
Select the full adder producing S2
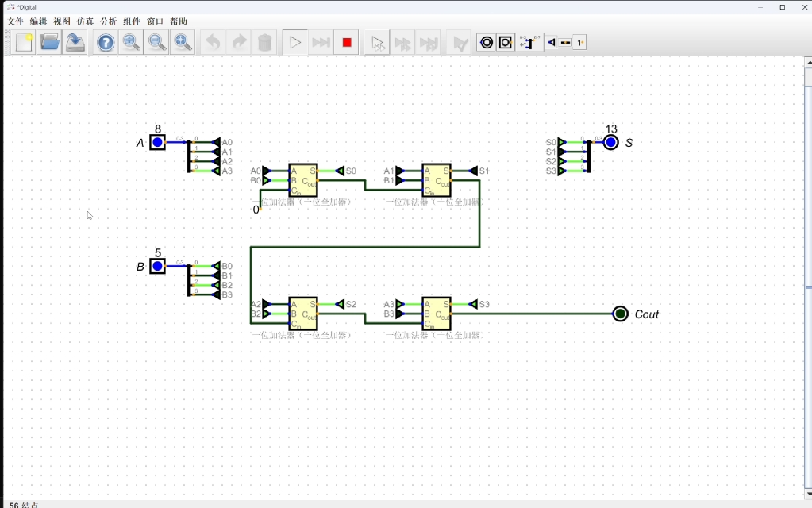303,314
